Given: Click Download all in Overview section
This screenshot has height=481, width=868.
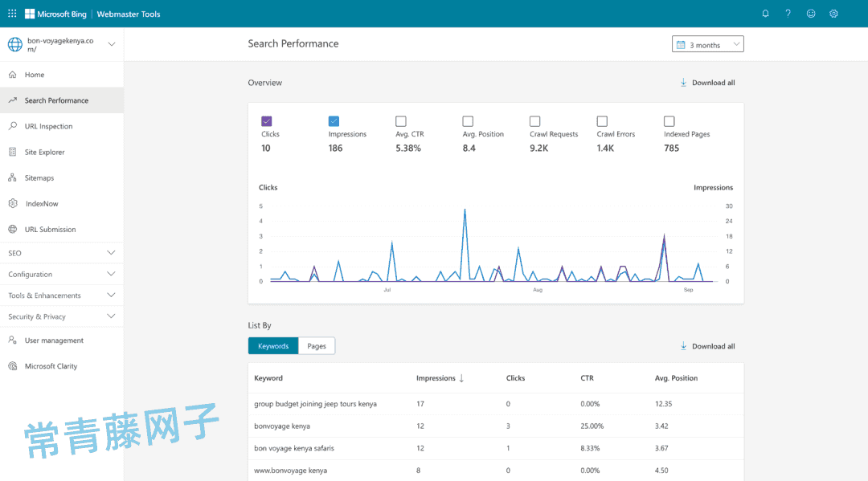Looking at the screenshot, I should coord(707,83).
